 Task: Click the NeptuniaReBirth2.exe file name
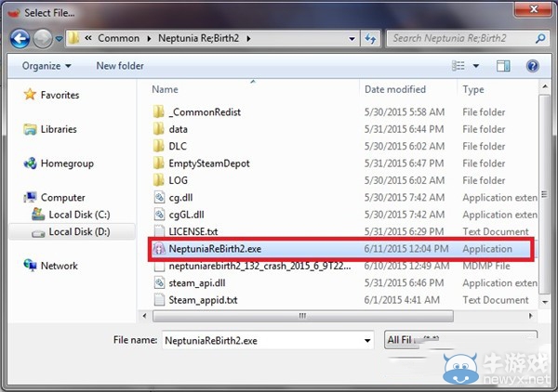215,248
